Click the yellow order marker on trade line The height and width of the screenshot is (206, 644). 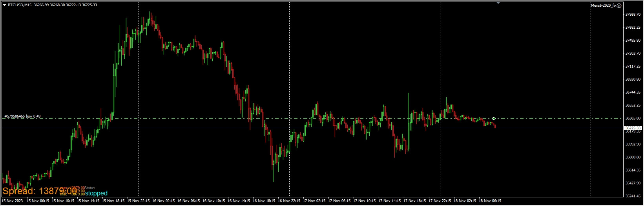494,118
